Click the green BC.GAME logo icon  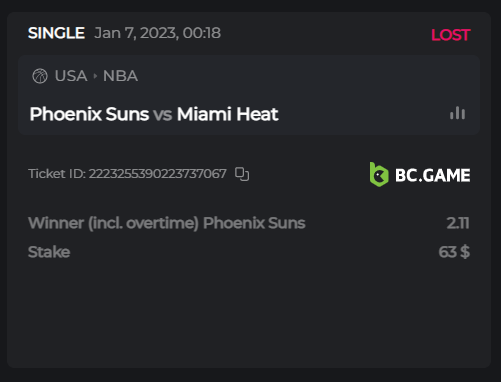point(379,174)
